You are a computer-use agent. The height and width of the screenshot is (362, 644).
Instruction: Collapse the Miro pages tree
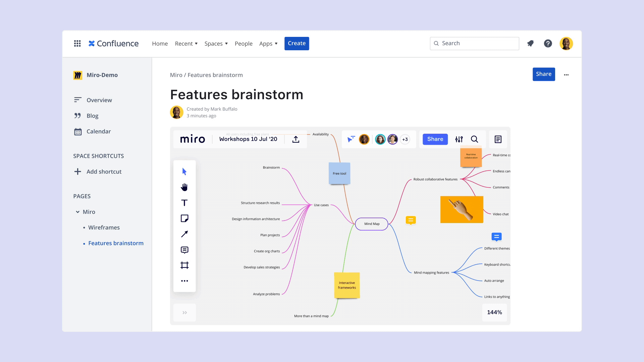coord(77,212)
